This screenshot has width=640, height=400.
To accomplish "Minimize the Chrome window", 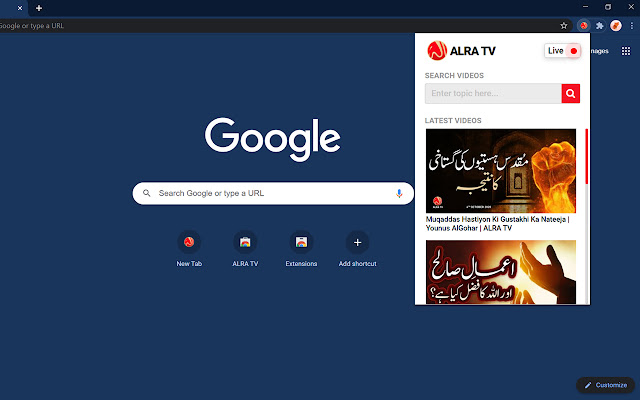I will (x=585, y=7).
